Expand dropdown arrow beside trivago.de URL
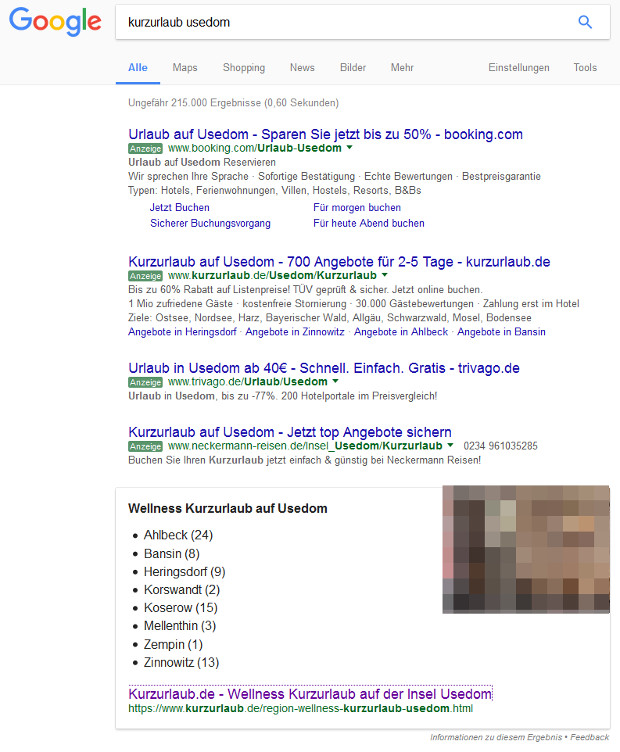620x752 pixels. click(336, 382)
